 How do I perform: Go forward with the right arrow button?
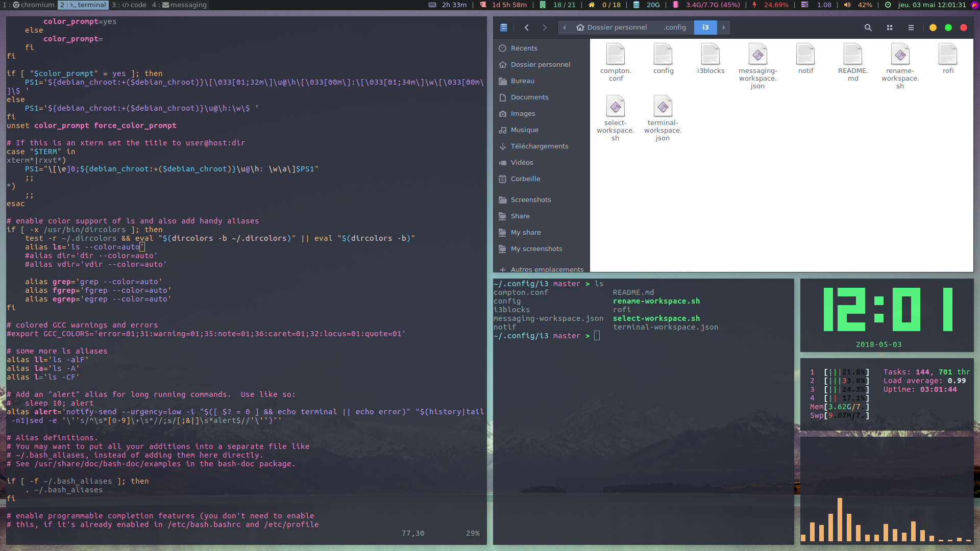[x=545, y=28]
